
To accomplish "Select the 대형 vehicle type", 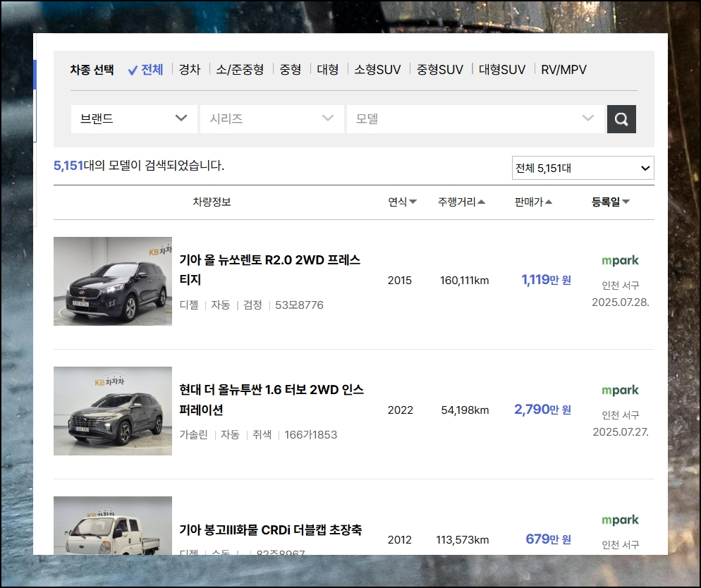I will tap(328, 70).
